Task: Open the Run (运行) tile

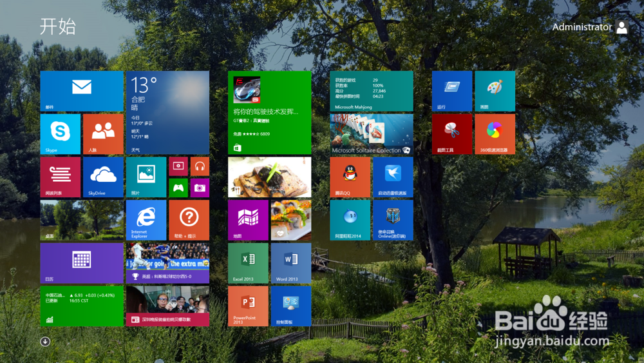Action: tap(452, 91)
